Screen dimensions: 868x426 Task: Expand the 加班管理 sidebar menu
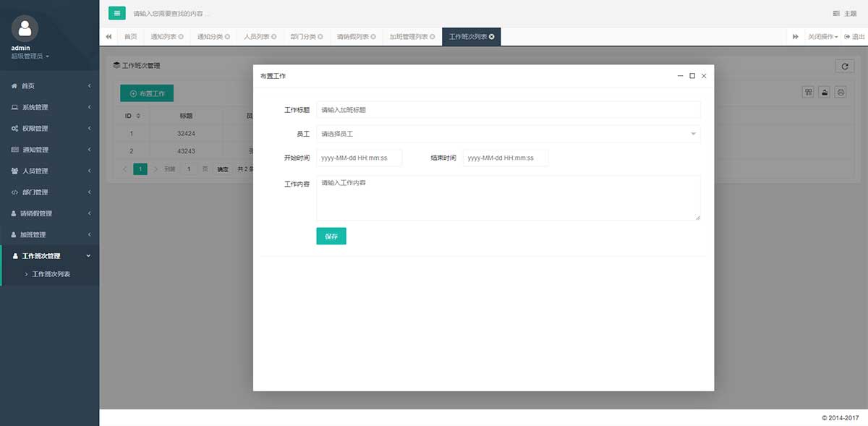[49, 235]
